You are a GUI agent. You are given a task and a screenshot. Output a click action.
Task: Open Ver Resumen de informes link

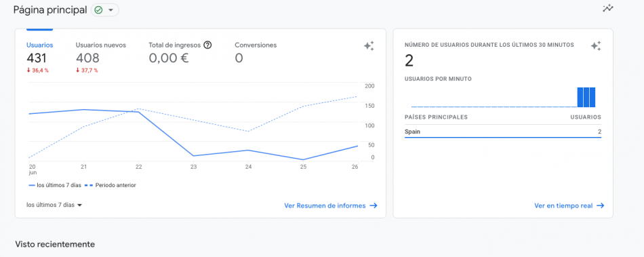click(325, 205)
